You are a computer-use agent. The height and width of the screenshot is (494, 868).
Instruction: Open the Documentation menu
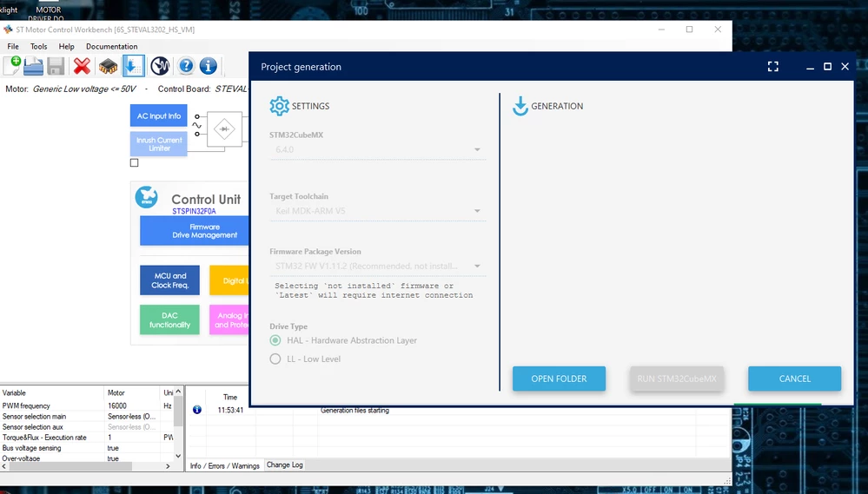tap(112, 47)
